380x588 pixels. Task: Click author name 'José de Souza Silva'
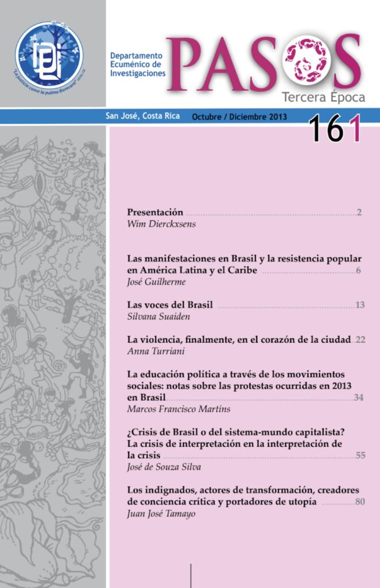[164, 467]
